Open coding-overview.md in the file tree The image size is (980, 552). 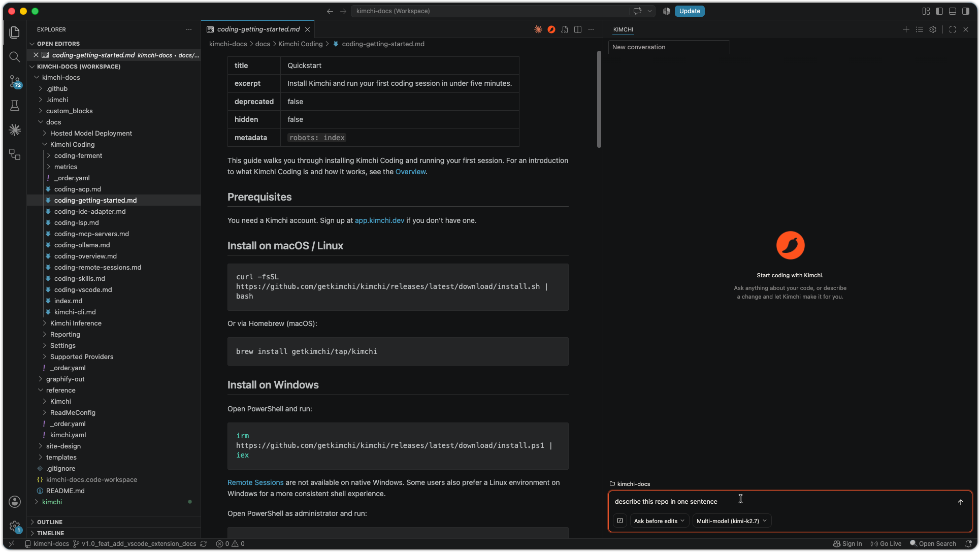point(85,256)
